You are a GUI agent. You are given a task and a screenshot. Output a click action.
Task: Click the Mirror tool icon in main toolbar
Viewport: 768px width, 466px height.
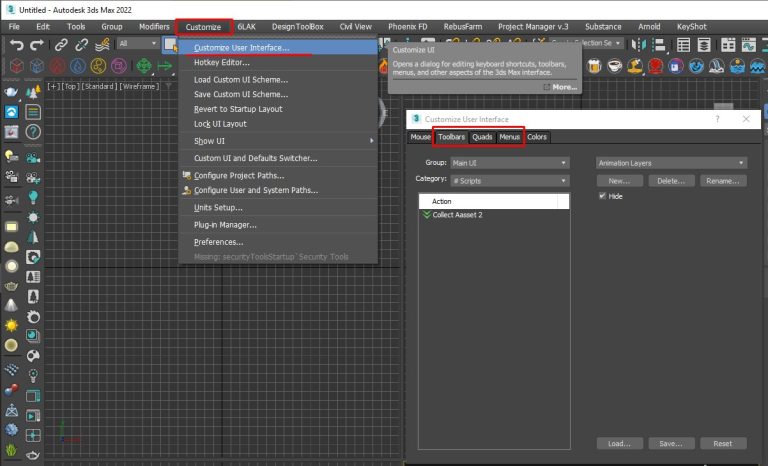point(639,45)
